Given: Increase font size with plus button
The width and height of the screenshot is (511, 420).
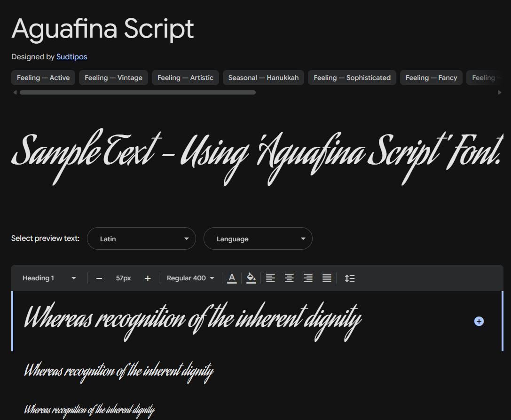Looking at the screenshot, I should (x=148, y=278).
